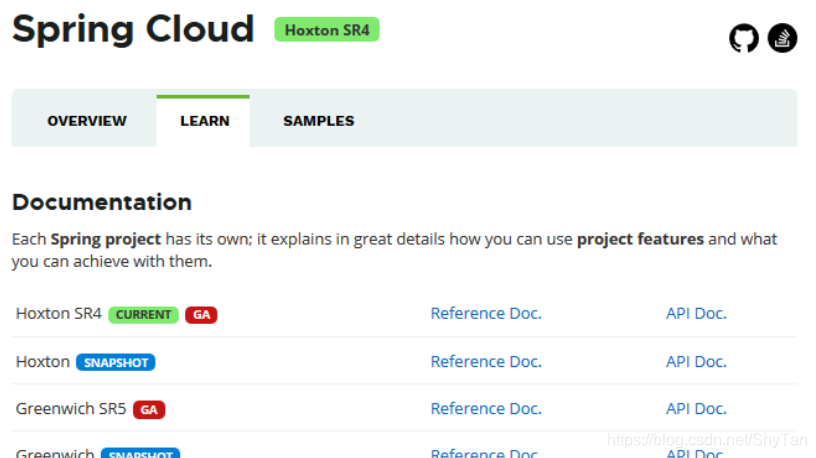Click the bold 'project features' text

640,239
